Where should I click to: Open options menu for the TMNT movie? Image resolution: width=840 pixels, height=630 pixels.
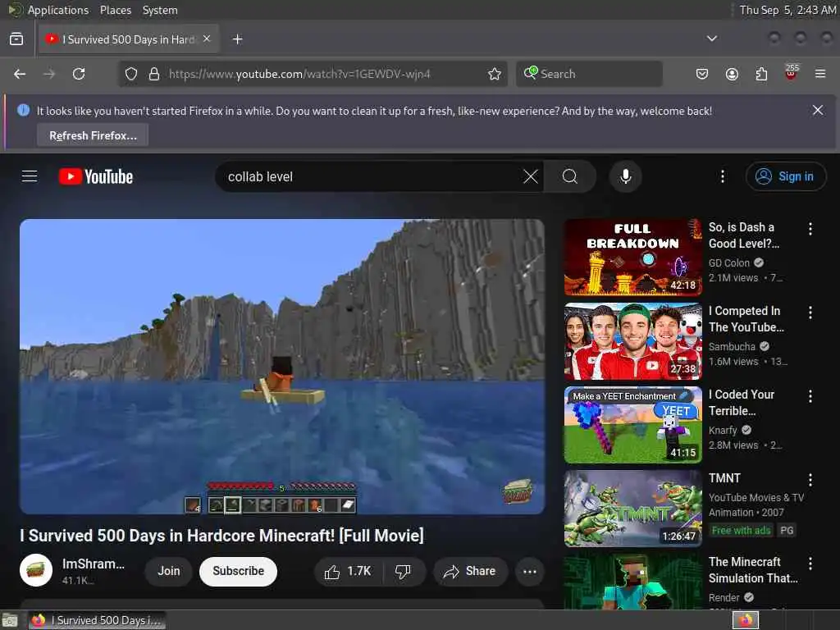click(810, 479)
